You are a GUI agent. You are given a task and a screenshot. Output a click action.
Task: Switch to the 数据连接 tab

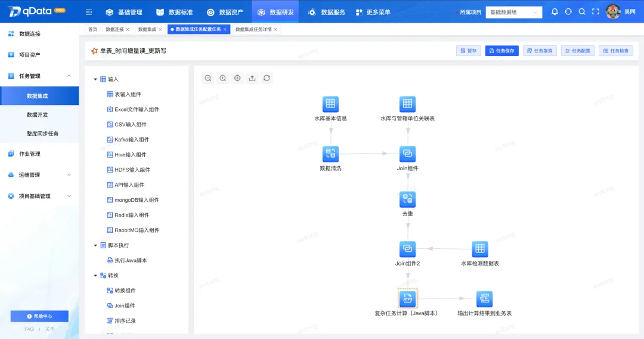click(114, 29)
